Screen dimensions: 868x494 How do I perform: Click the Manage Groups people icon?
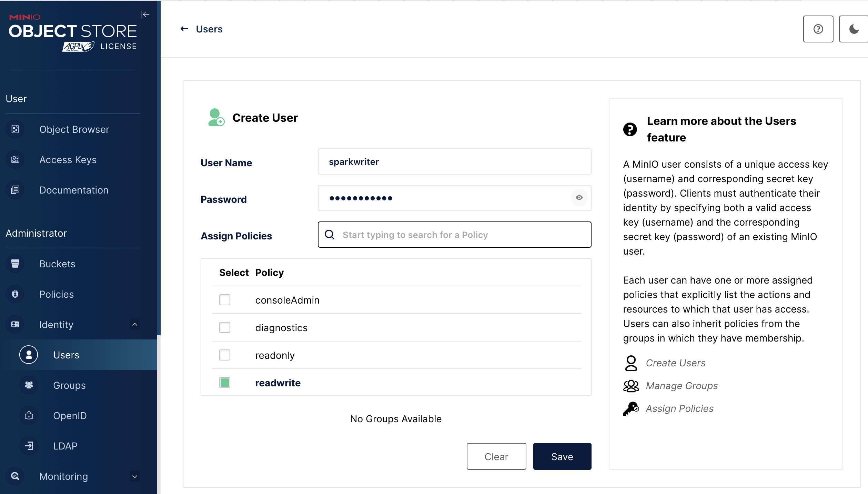coord(631,386)
